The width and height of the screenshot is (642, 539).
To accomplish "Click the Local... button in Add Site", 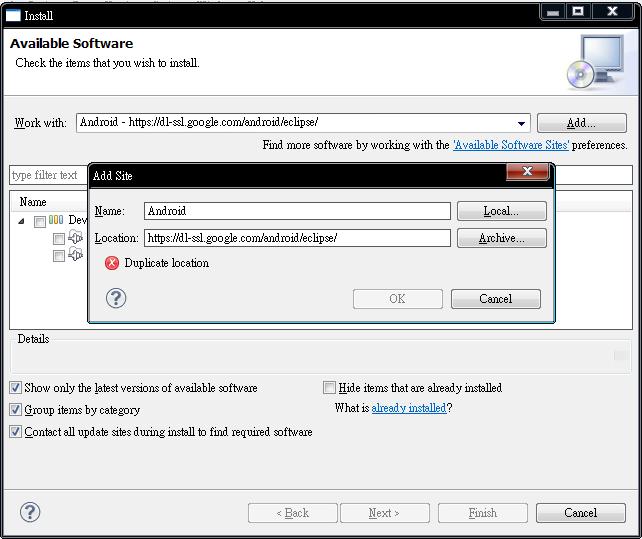I will 502,211.
